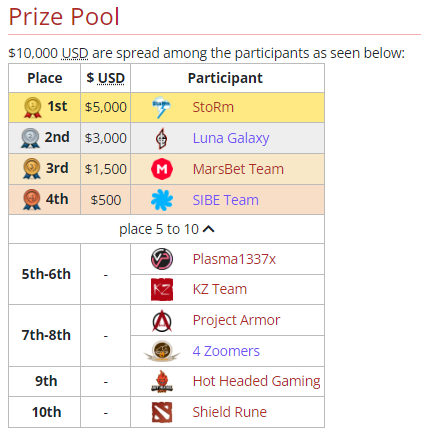Screen dimensions: 421x442
Task: Click the gold 1st place medal icon
Action: [x=32, y=107]
